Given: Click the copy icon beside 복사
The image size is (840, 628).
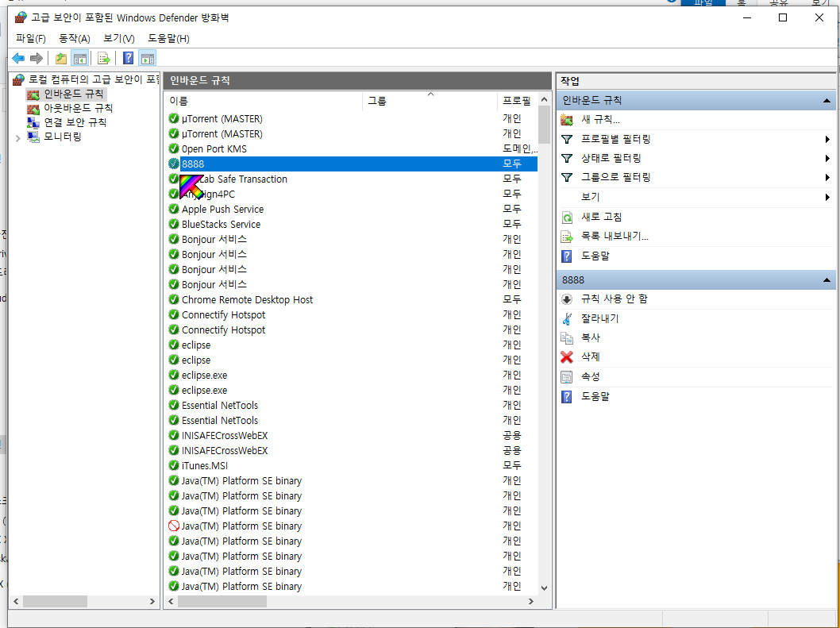Looking at the screenshot, I should tap(567, 338).
